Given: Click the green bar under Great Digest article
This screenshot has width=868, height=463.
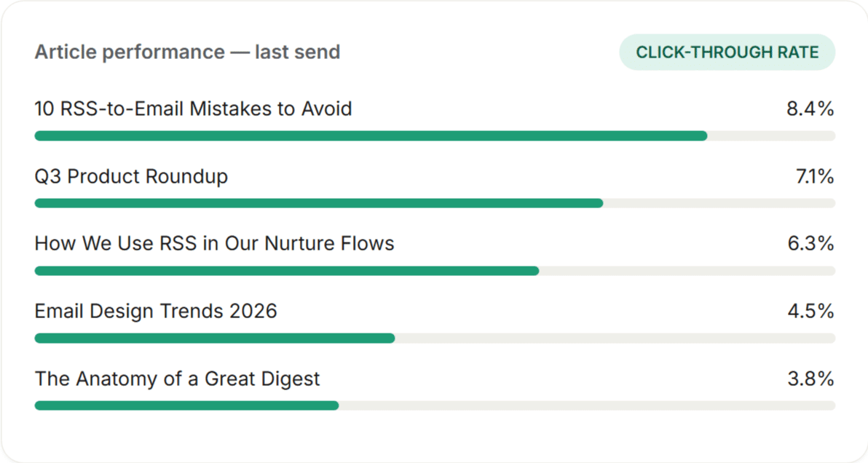Looking at the screenshot, I should (186, 406).
